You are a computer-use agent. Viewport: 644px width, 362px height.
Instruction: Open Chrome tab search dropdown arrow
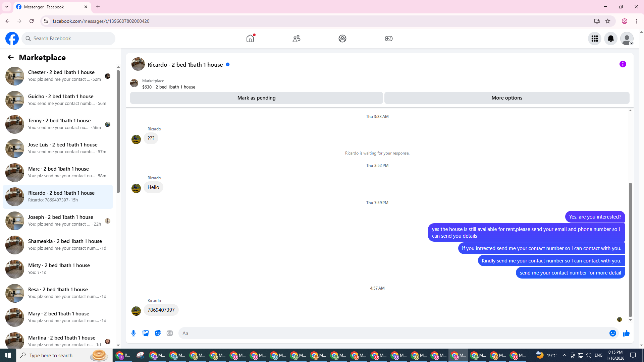coord(6,7)
